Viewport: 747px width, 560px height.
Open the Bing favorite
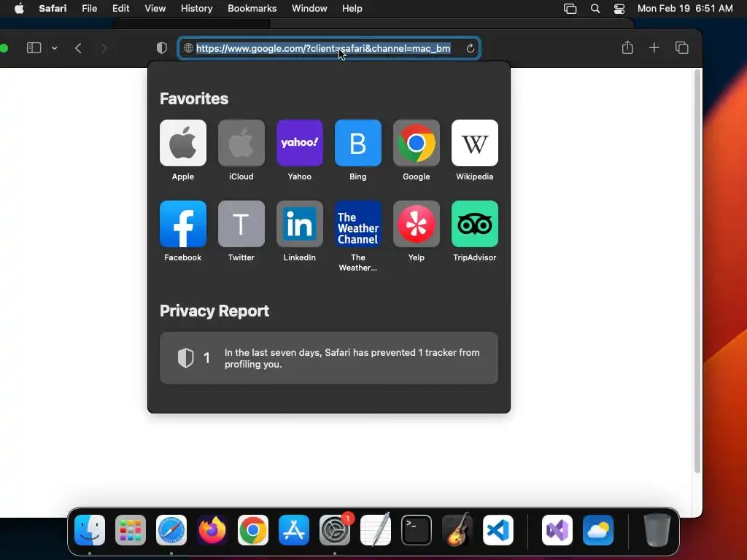(x=357, y=143)
